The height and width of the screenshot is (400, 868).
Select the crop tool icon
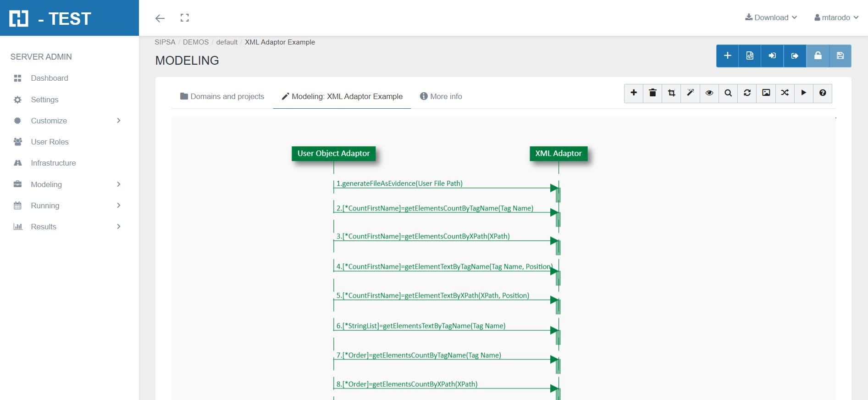point(671,93)
